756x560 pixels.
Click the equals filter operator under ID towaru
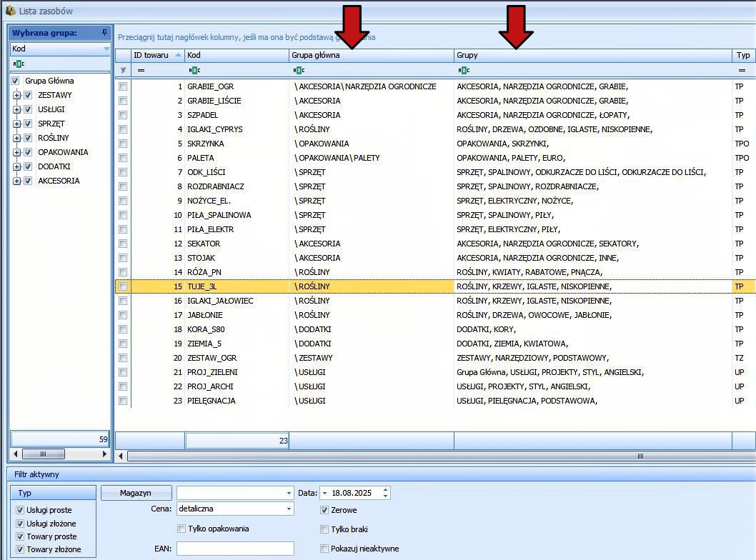(141, 71)
